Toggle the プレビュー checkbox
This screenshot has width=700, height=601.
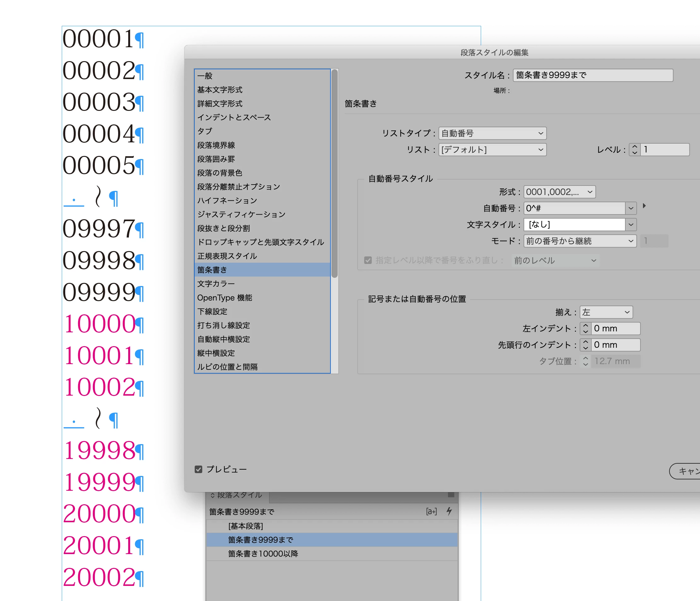click(x=199, y=469)
